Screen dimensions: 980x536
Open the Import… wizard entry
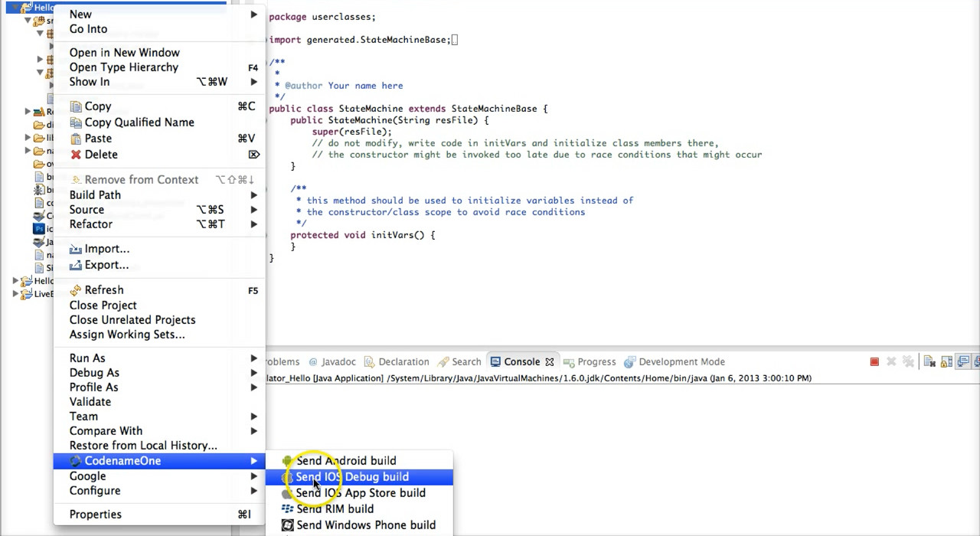[x=159, y=249]
